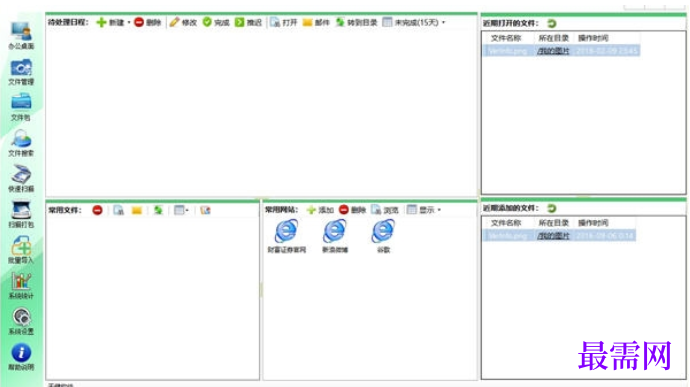Click 转到目录 in the schedule toolbar

pyautogui.click(x=356, y=22)
